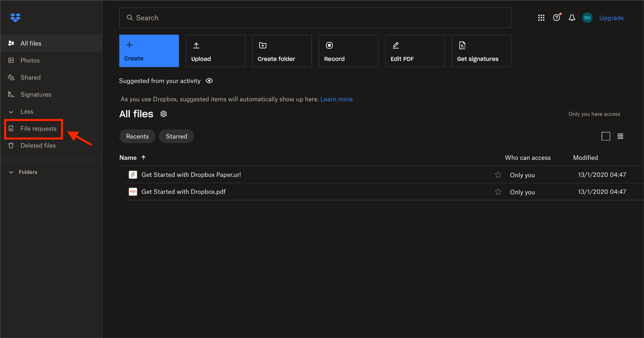Click the Record tile icon

click(x=329, y=46)
